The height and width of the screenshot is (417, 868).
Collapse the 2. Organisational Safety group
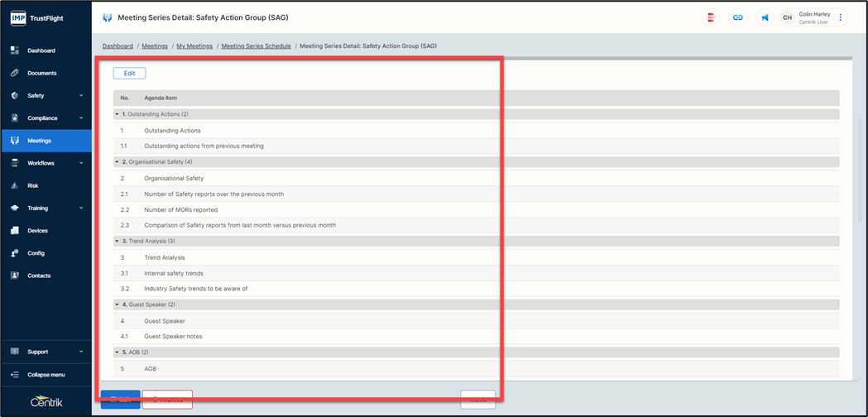click(x=117, y=161)
